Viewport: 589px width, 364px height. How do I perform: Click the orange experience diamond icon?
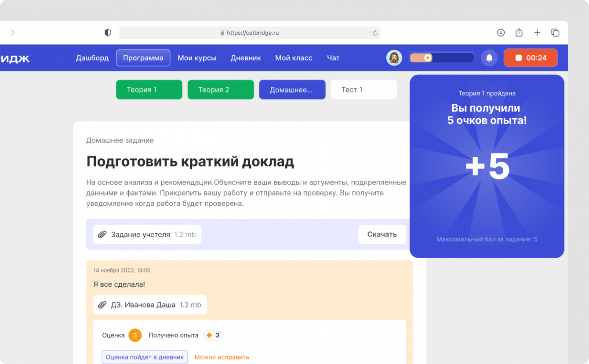point(209,335)
